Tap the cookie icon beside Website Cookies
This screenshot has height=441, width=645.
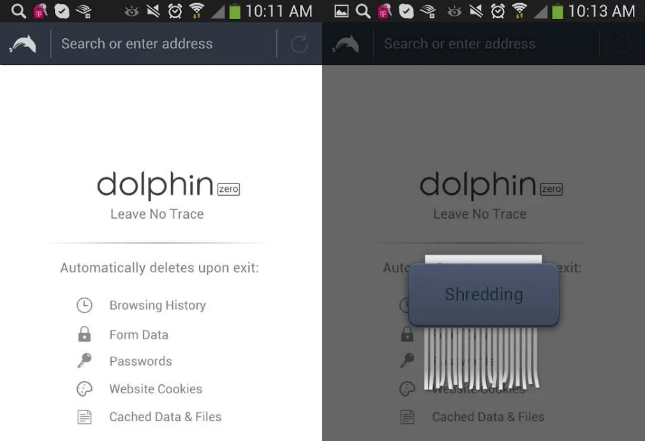click(x=84, y=389)
